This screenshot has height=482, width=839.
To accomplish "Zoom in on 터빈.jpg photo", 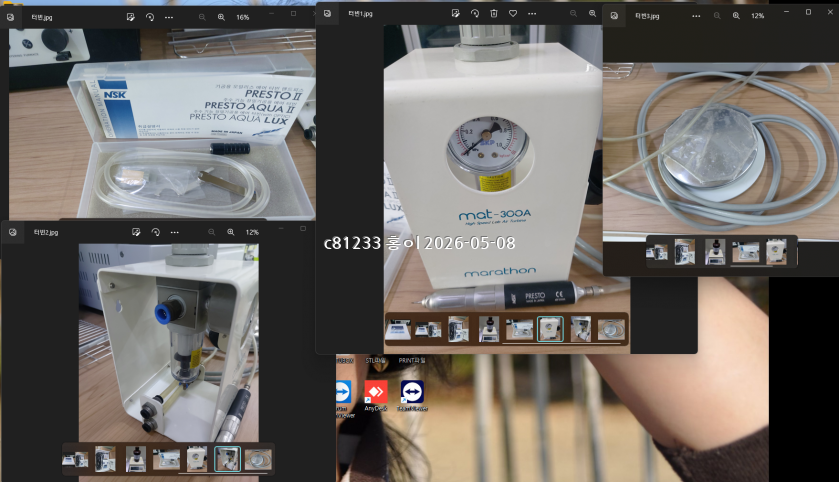I will 221,17.
